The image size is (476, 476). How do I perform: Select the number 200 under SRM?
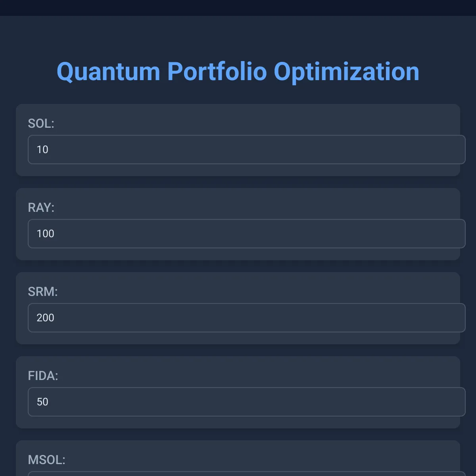click(x=45, y=318)
